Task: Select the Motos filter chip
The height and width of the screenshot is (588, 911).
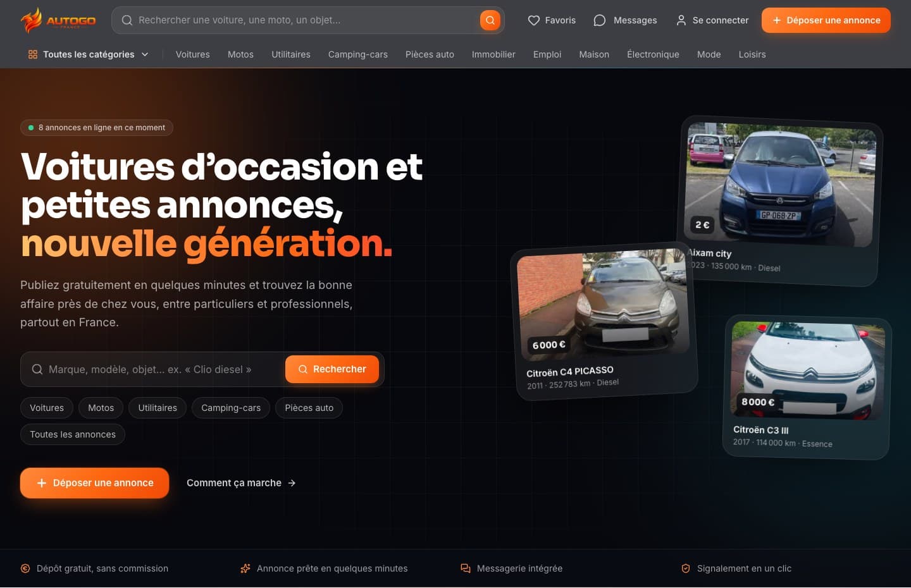Action: pos(101,408)
